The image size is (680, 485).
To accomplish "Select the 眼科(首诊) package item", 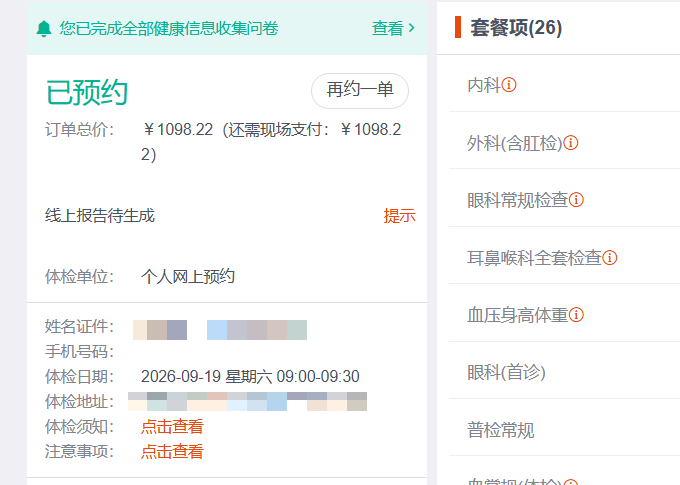I will click(x=565, y=372).
